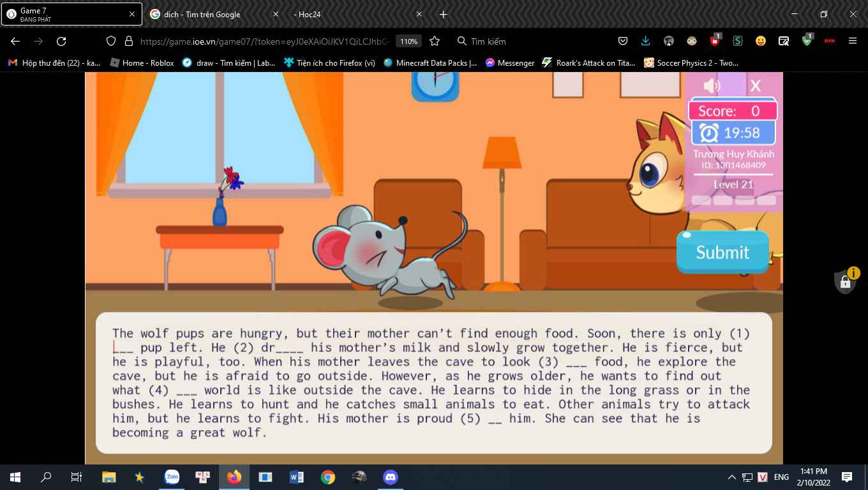Open the Messenger bookmark

[x=509, y=63]
